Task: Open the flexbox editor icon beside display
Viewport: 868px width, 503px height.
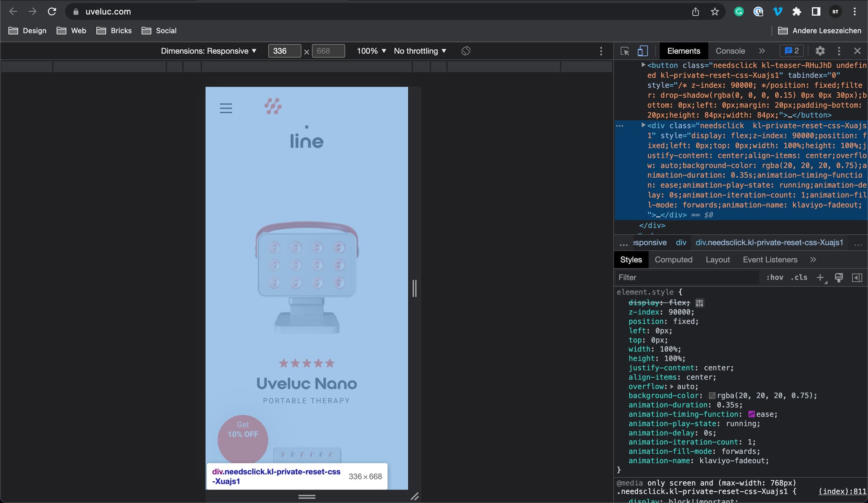Action: pyautogui.click(x=699, y=303)
